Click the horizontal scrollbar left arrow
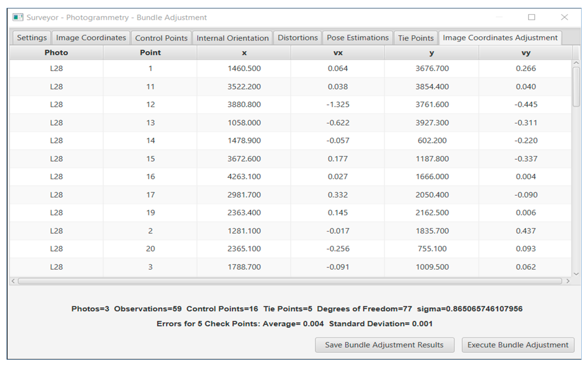588x367 pixels. (13, 281)
